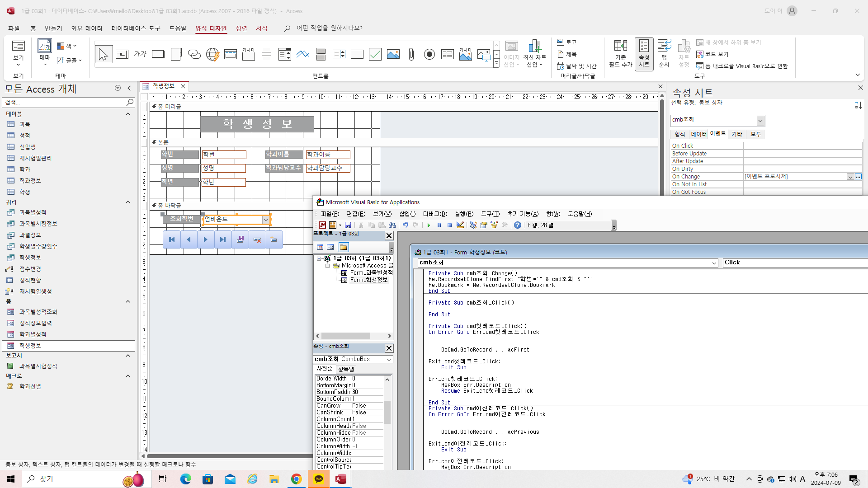868x488 pixels.
Task: Click the Save icon in VBA toolbar
Action: (x=348, y=225)
